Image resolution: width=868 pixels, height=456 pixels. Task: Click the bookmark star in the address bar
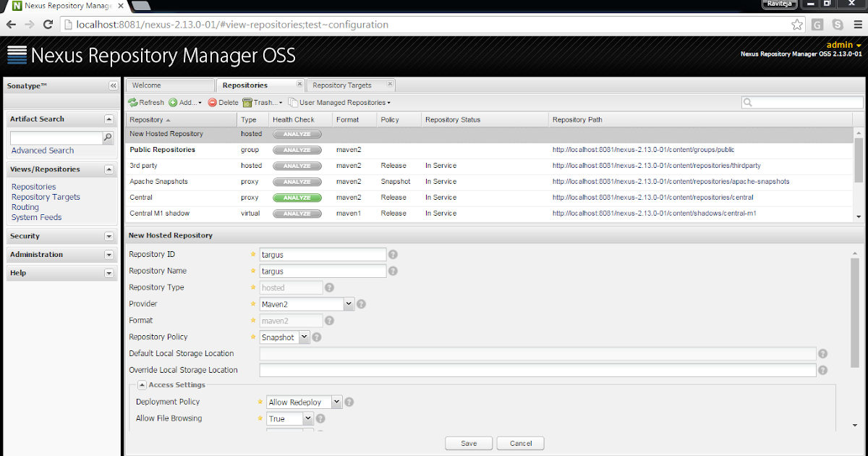[x=797, y=24]
